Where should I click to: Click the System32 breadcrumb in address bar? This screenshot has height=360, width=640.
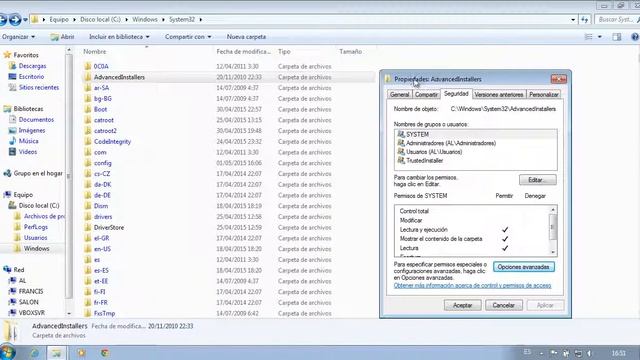(x=182, y=20)
